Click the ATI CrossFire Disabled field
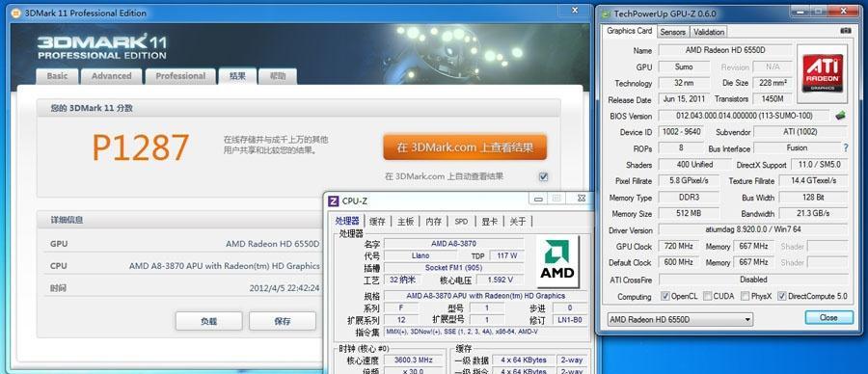 pyautogui.click(x=753, y=280)
